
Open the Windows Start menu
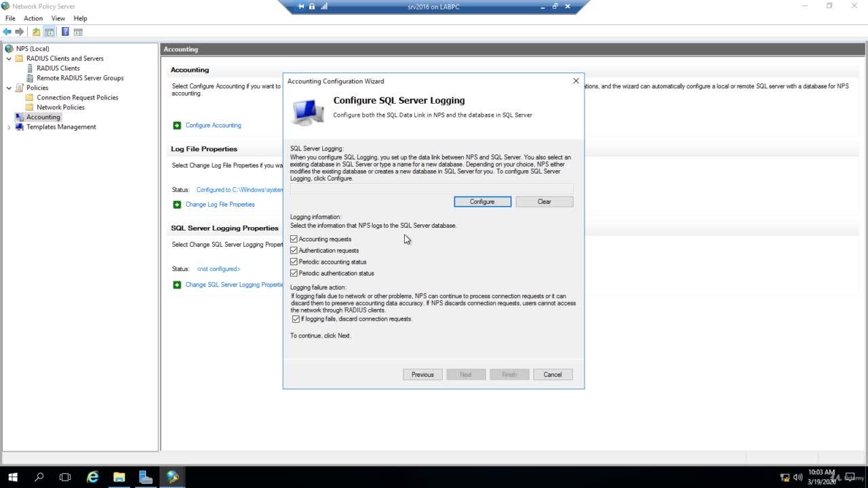coord(12,477)
